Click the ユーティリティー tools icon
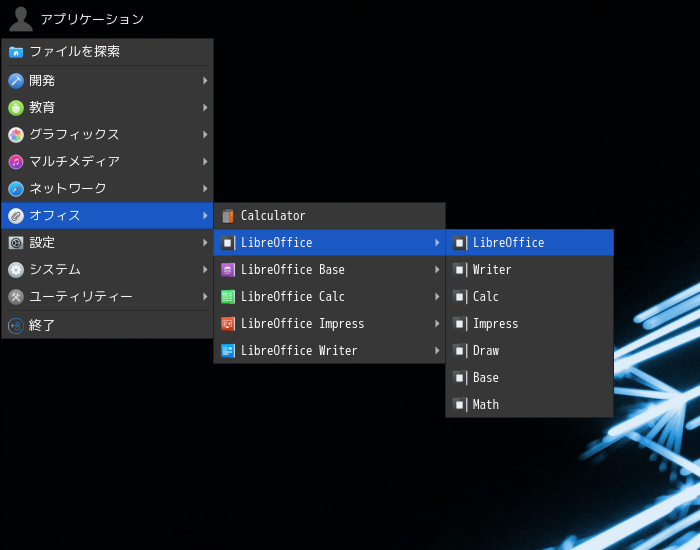The height and width of the screenshot is (550, 700). [16, 297]
